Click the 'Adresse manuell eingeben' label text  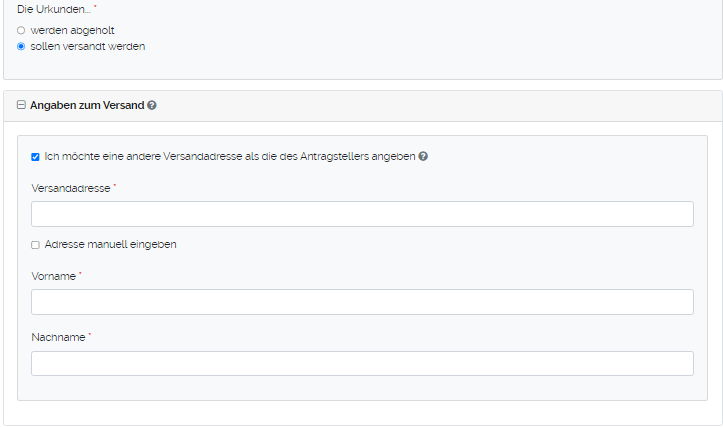pos(110,245)
